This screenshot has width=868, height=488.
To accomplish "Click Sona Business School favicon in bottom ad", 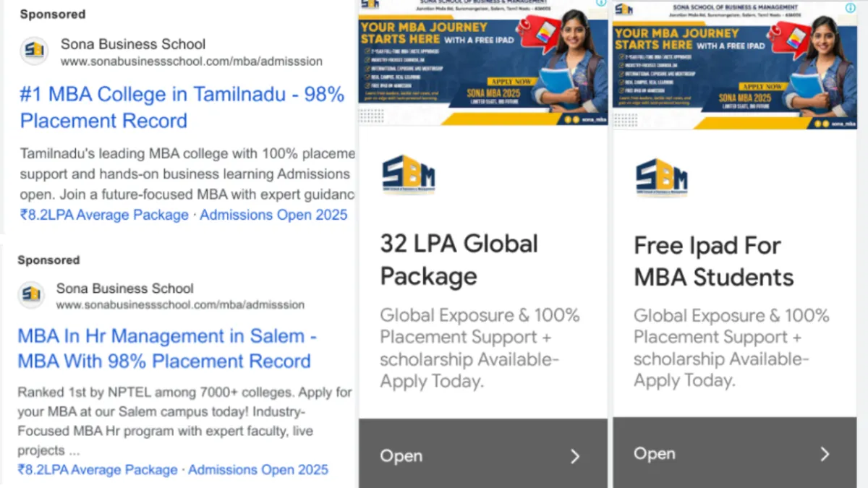I will click(x=31, y=294).
